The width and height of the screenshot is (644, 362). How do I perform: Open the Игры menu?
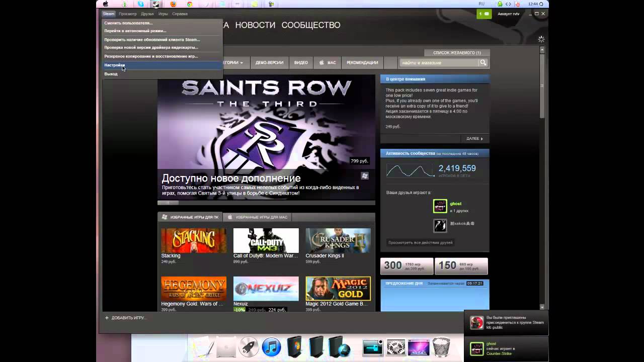163,14
